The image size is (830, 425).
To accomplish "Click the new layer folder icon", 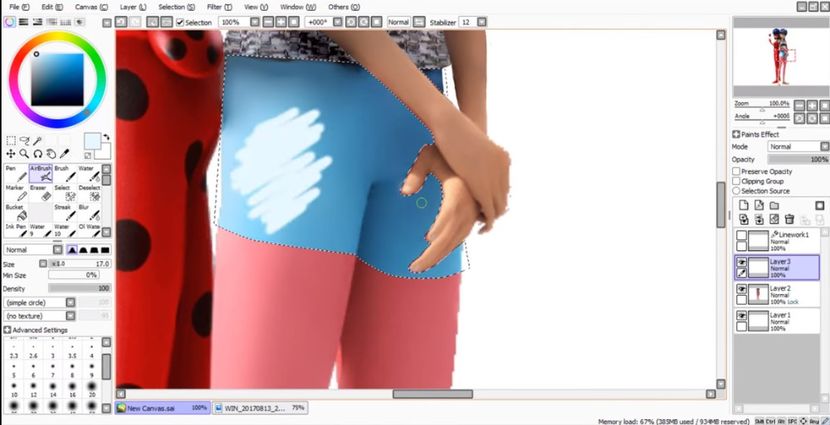I will pyautogui.click(x=774, y=205).
